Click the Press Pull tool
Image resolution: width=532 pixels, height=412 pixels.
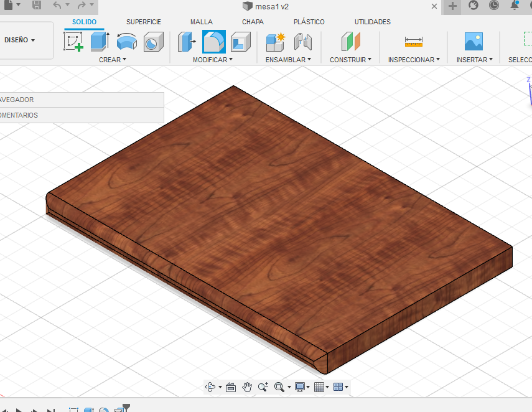[x=186, y=42]
